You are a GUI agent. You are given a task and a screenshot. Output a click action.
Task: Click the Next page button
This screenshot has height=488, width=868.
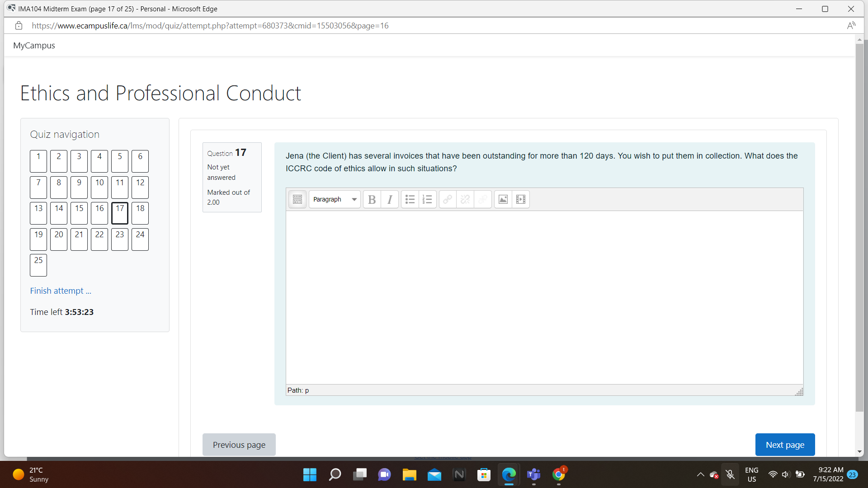click(x=785, y=445)
